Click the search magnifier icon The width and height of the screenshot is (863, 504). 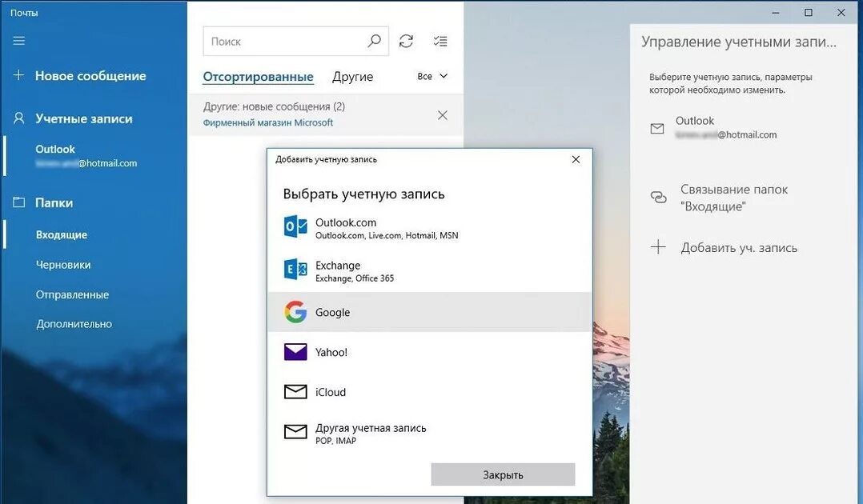[x=375, y=41]
